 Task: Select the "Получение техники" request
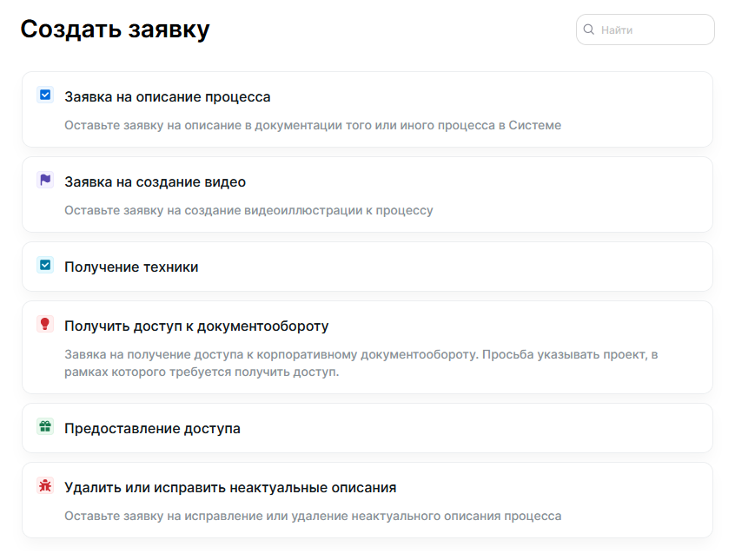point(133,267)
